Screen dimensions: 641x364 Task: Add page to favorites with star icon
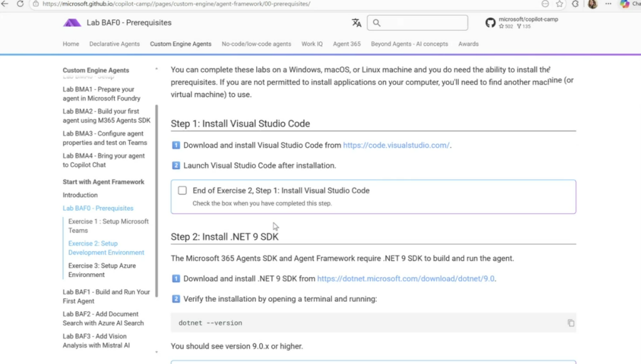click(560, 4)
